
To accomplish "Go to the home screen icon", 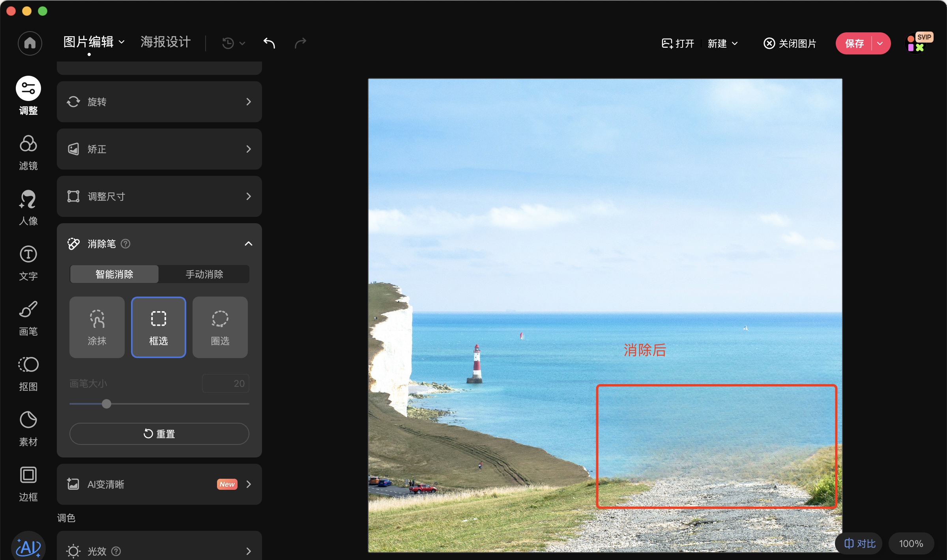I will coord(30,43).
